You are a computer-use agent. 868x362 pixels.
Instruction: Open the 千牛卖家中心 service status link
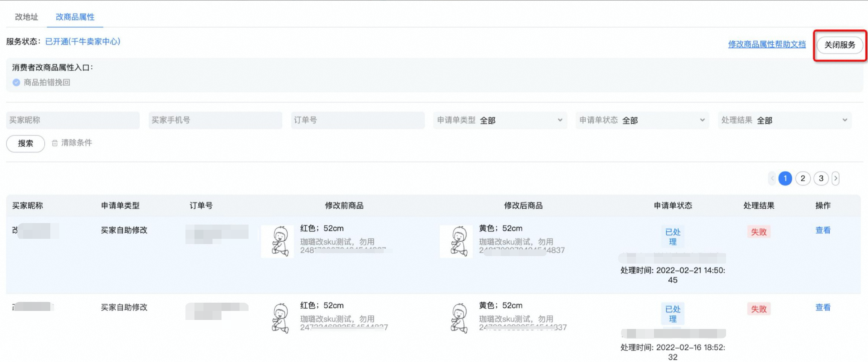(x=82, y=41)
